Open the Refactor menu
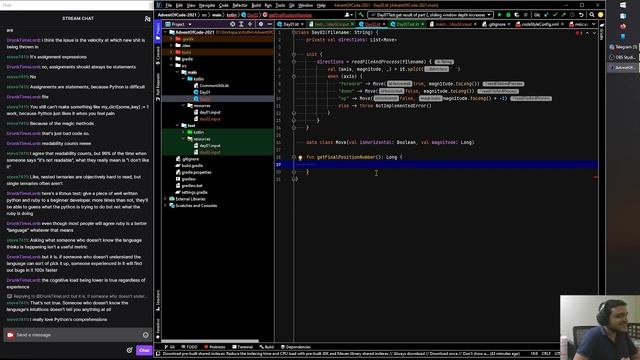This screenshot has width=640, height=360. [240, 5]
